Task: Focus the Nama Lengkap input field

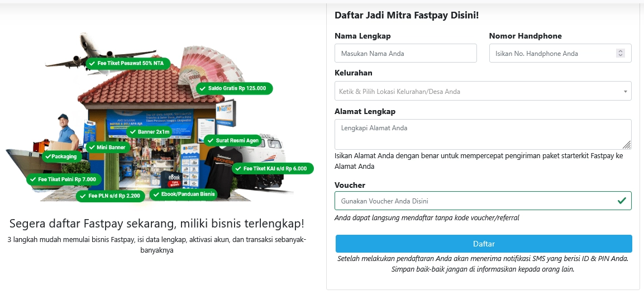Action: 406,53
